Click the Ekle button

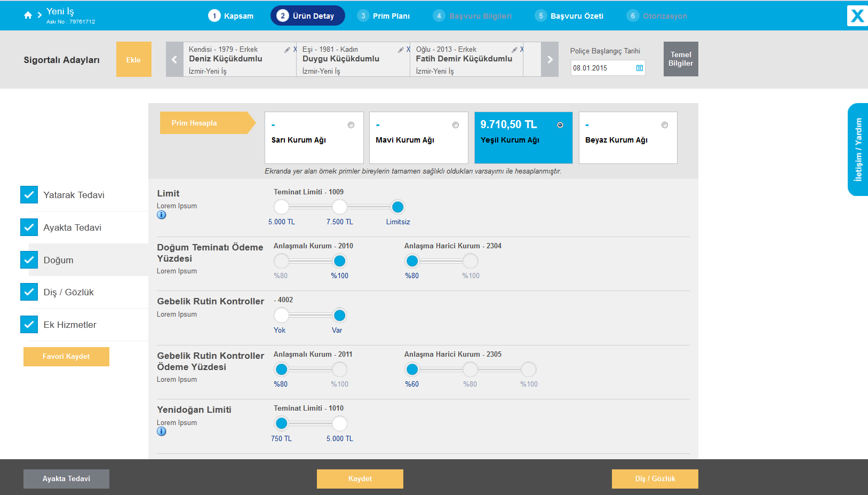(x=134, y=59)
